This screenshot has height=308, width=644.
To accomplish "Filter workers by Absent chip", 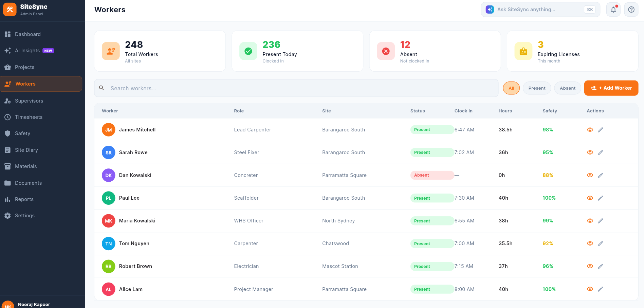I will pyautogui.click(x=568, y=88).
